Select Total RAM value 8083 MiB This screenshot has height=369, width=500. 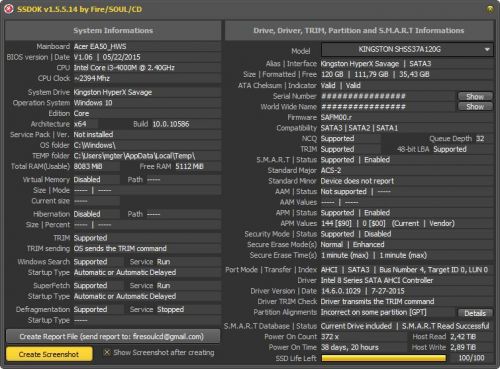[x=88, y=167]
